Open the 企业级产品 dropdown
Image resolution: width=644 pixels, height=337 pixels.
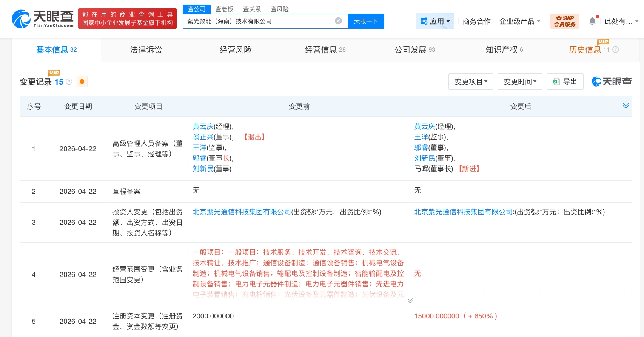[x=519, y=21]
